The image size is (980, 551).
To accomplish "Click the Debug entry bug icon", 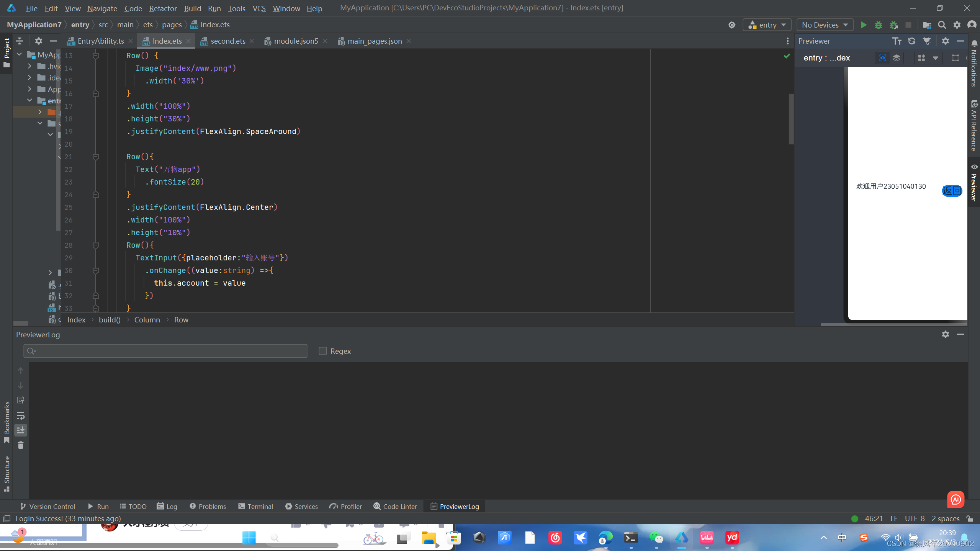I will tap(879, 25).
